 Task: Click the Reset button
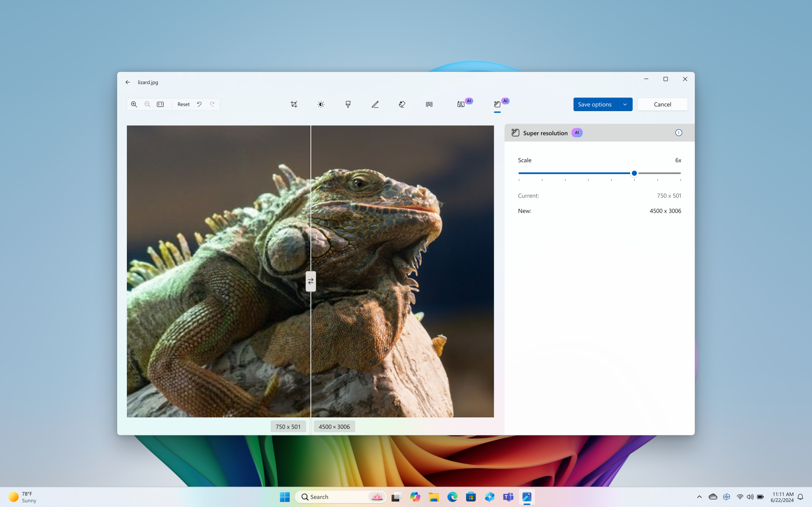coord(183,104)
